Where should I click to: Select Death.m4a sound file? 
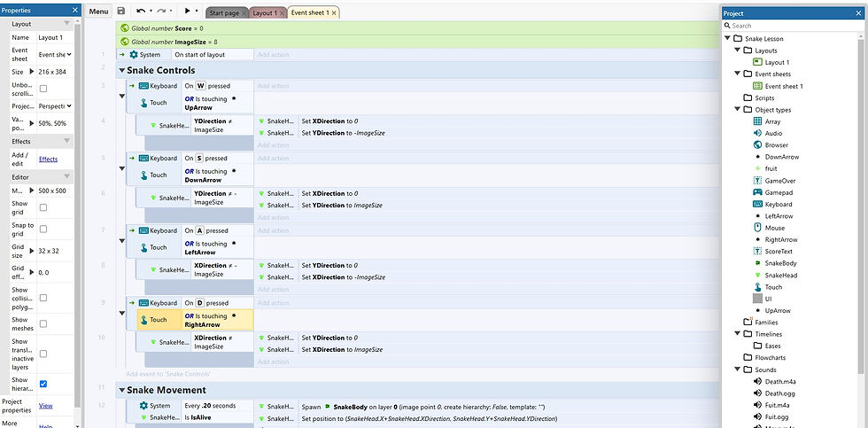(x=780, y=382)
